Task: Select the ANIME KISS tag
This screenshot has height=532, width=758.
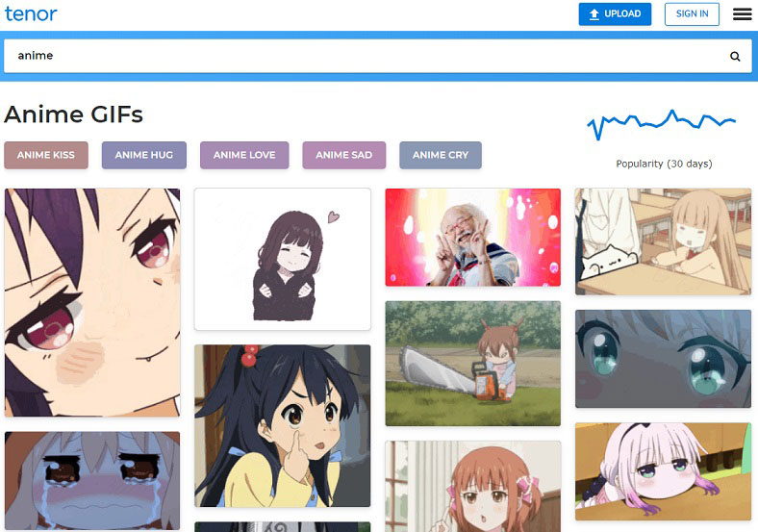Action: pos(46,155)
